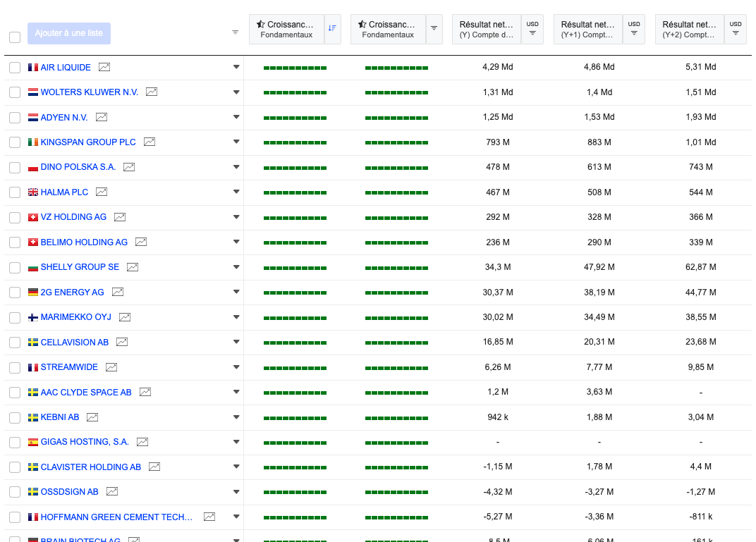This screenshot has width=756, height=542.
Task: Open the STREAMWIDE stock link
Action: pos(69,367)
